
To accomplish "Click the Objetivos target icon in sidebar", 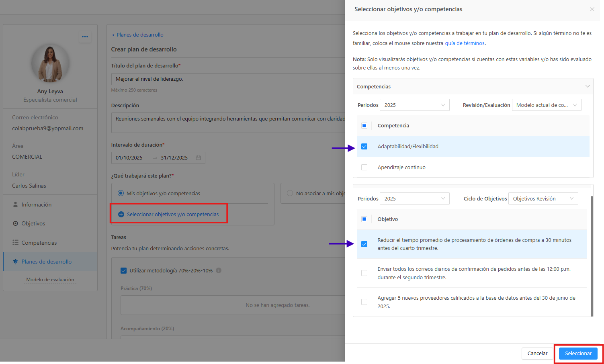I will coord(15,223).
